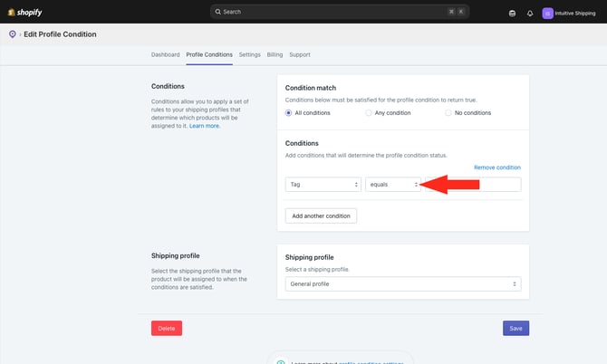Open the Intuitive Shipping account menu
The width and height of the screenshot is (607, 364).
click(x=569, y=14)
